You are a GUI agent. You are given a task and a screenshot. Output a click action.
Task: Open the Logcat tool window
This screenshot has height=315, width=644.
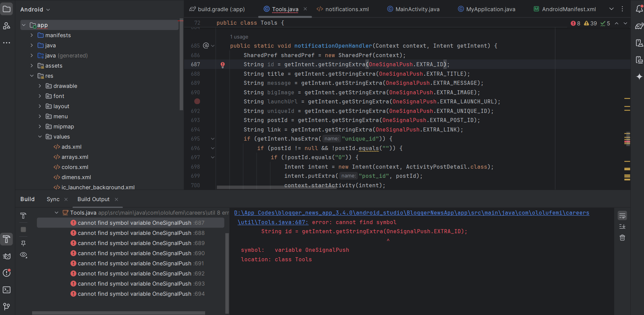coord(7,256)
